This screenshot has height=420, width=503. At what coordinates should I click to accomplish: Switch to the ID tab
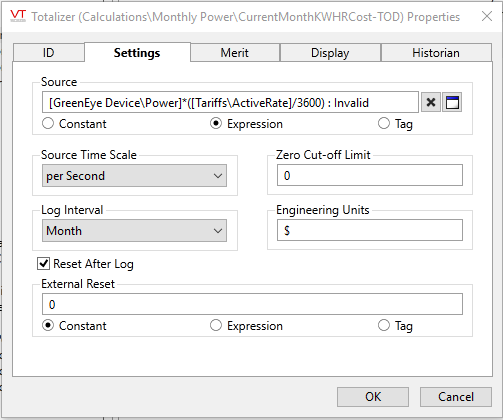point(49,53)
